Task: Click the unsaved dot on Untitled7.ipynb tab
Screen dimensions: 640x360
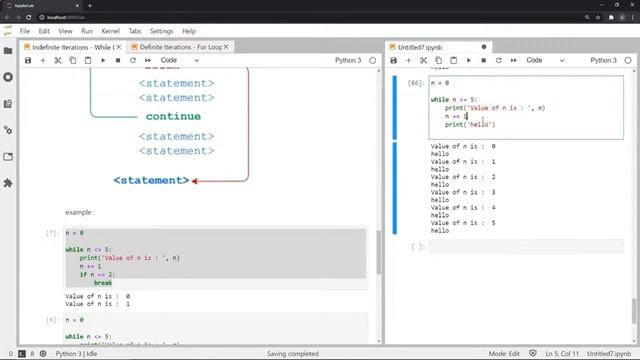Action: tap(484, 47)
